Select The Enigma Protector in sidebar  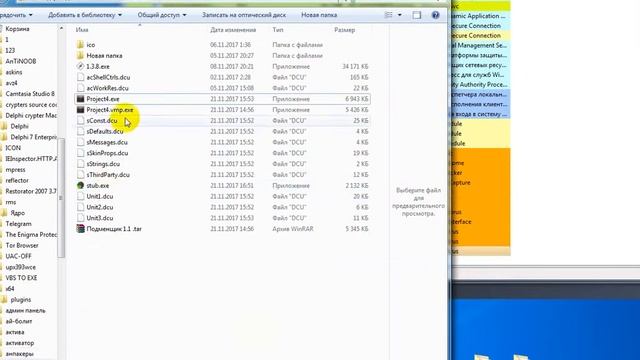click(x=31, y=234)
